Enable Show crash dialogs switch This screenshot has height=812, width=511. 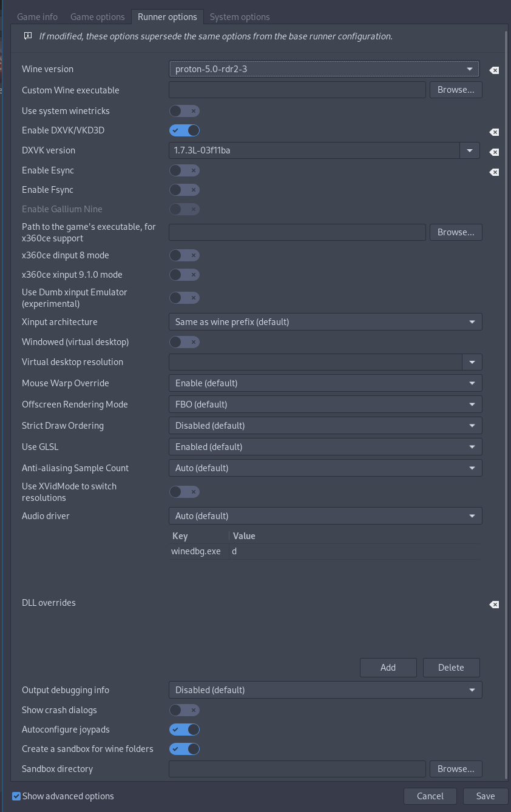[184, 710]
